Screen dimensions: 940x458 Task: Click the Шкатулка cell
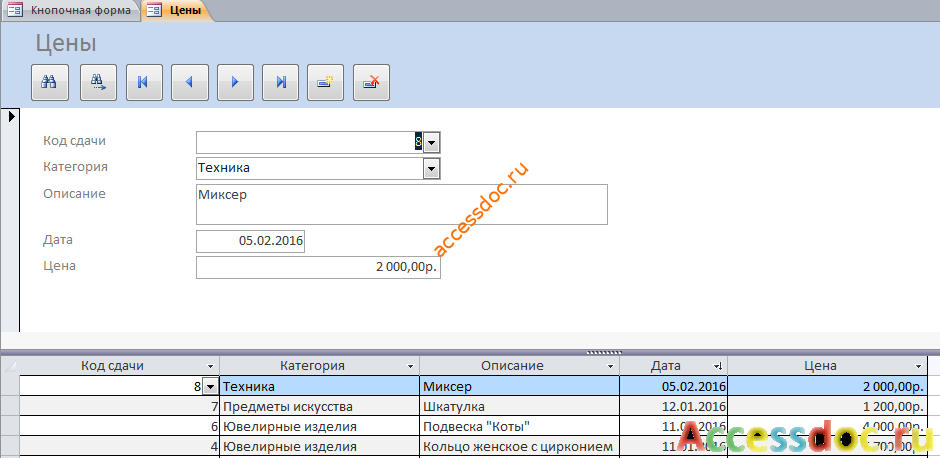[x=520, y=407]
